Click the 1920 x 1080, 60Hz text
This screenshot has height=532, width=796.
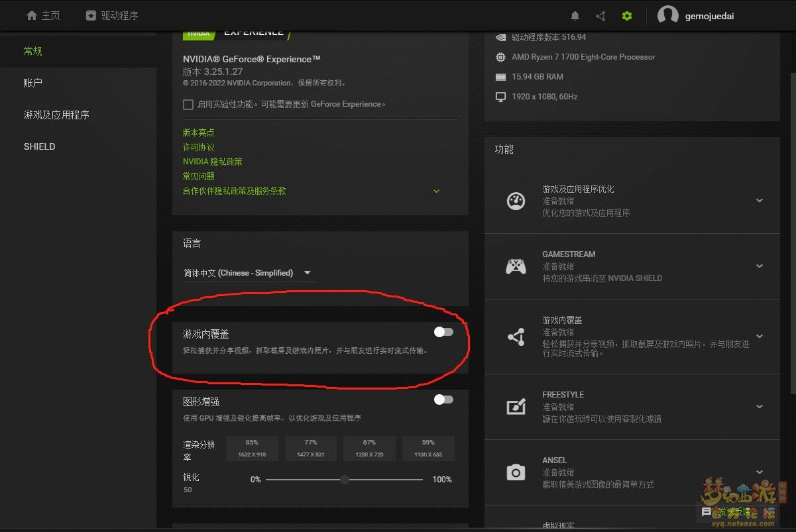point(545,97)
